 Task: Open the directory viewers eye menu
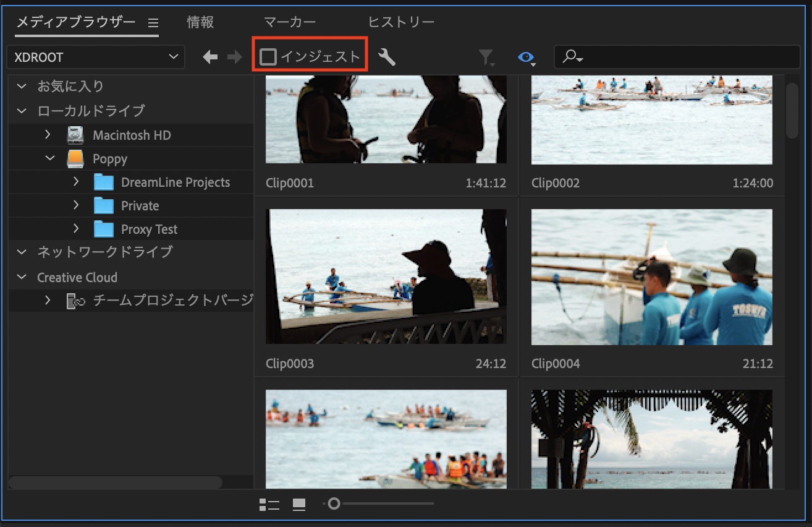(527, 58)
